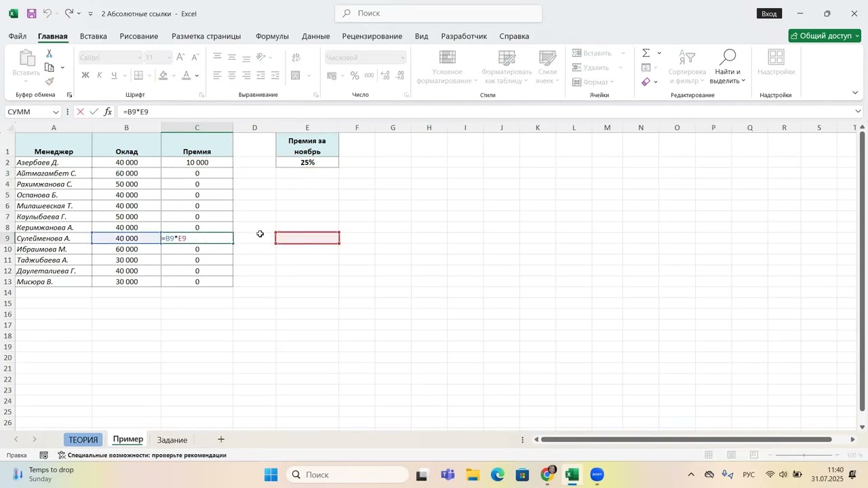This screenshot has width=868, height=488.
Task: Click the Add-ins (Надстройки) icon
Action: (x=776, y=57)
